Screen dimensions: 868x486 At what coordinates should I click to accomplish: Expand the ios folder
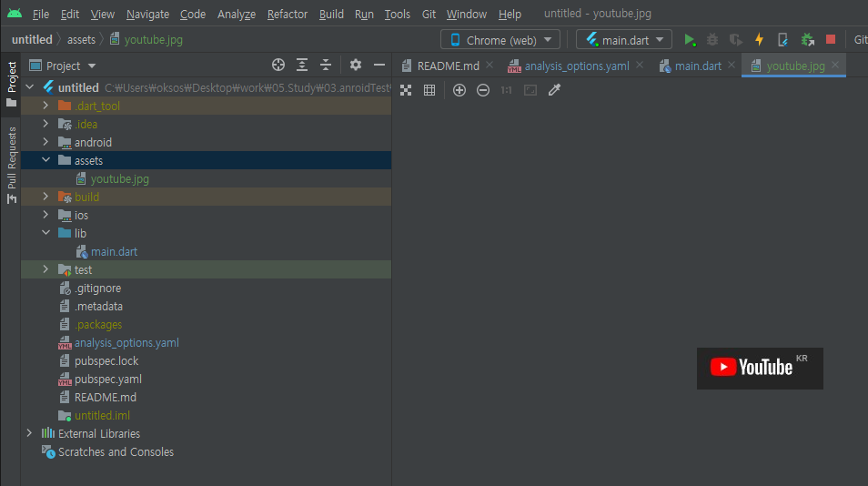pyautogui.click(x=45, y=215)
